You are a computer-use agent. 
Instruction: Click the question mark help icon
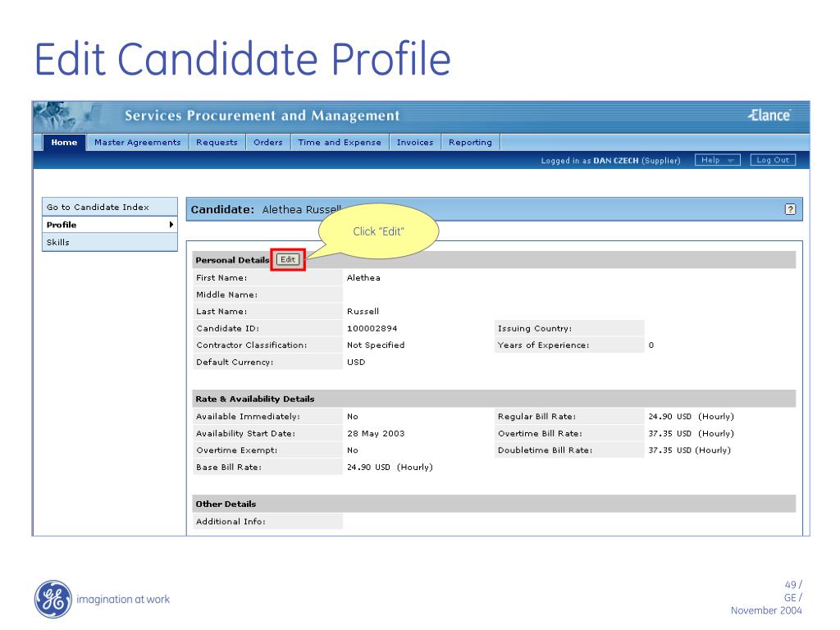(x=789, y=208)
